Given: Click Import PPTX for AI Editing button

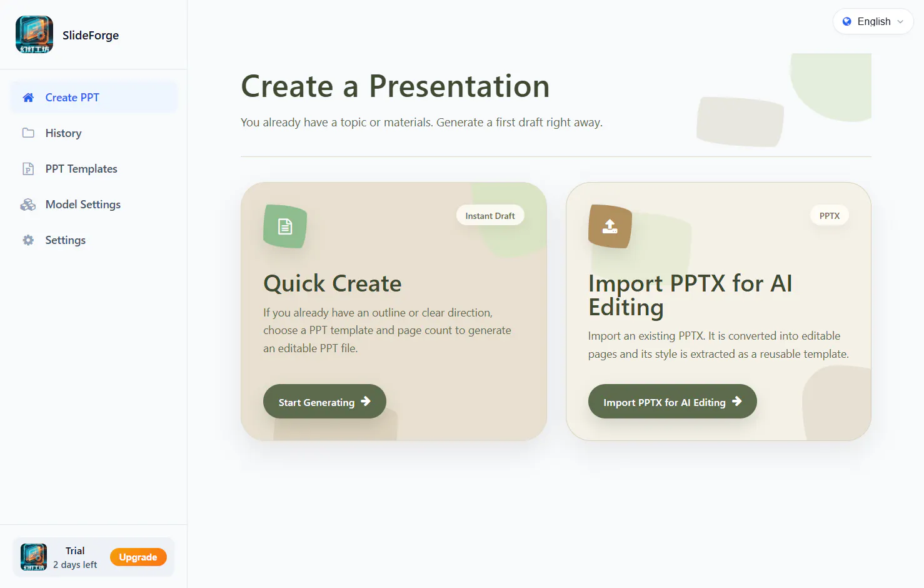Looking at the screenshot, I should [x=673, y=402].
